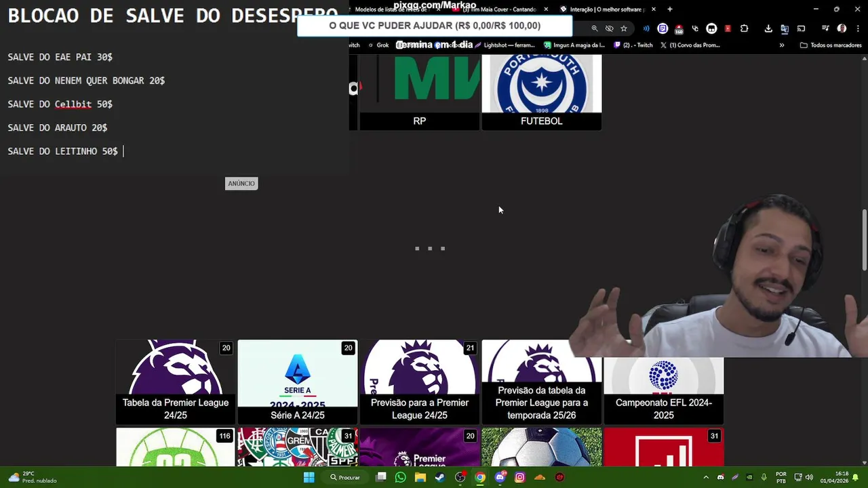Image resolution: width=868 pixels, height=488 pixels.
Task: Expand the bookmarks overflow chevron
Action: pos(781,45)
